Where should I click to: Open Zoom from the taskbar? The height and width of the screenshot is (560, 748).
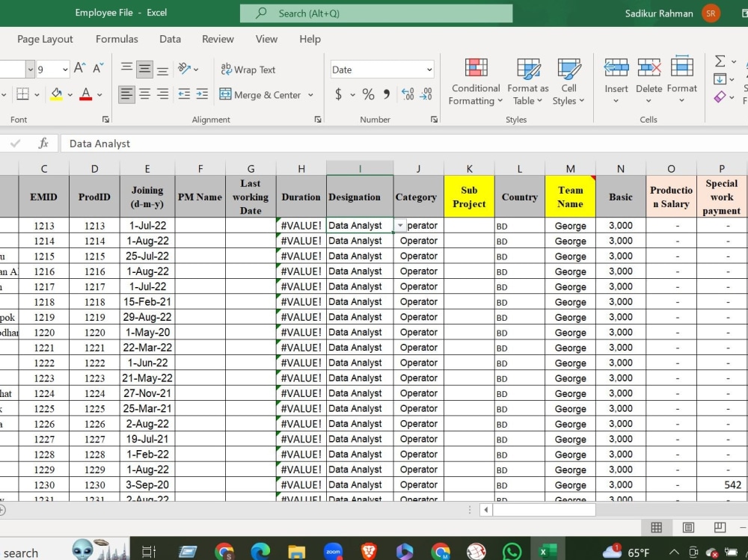pyautogui.click(x=333, y=552)
